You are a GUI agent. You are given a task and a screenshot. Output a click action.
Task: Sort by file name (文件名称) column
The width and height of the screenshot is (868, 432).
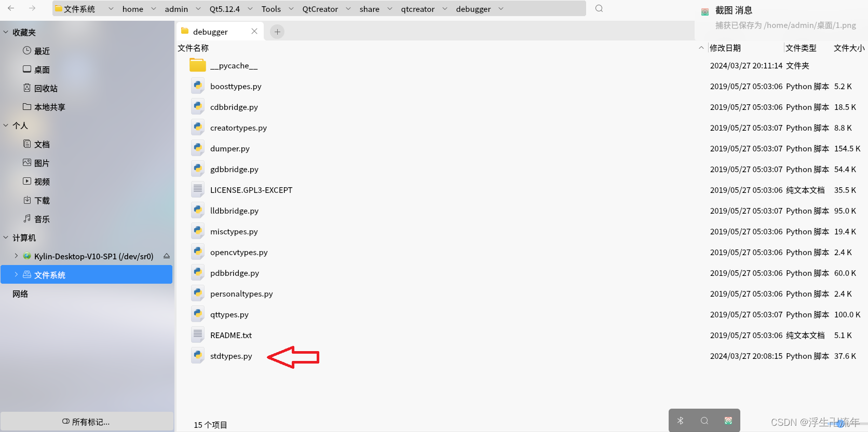click(193, 48)
